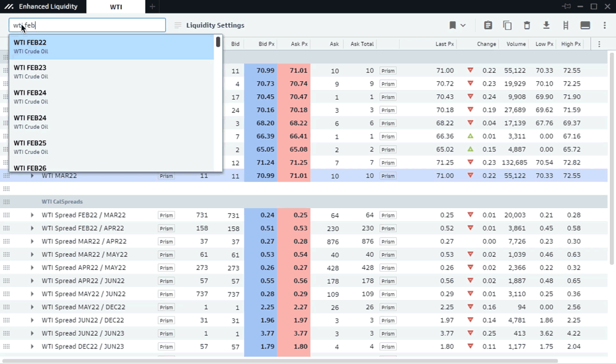
Task: Click the Ask Total column header
Action: coord(362,44)
